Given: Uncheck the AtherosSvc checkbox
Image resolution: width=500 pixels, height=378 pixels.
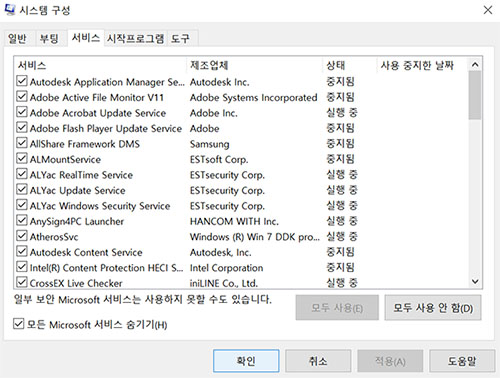Looking at the screenshot, I should click(x=22, y=236).
